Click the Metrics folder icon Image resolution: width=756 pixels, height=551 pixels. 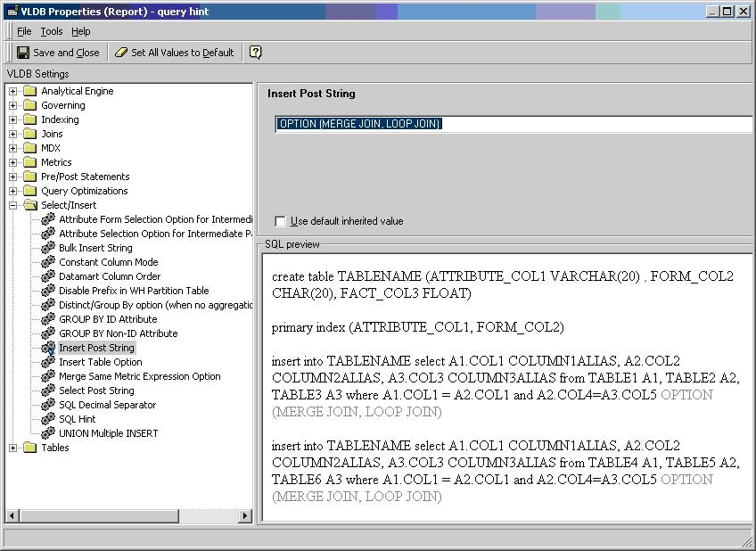tap(30, 162)
